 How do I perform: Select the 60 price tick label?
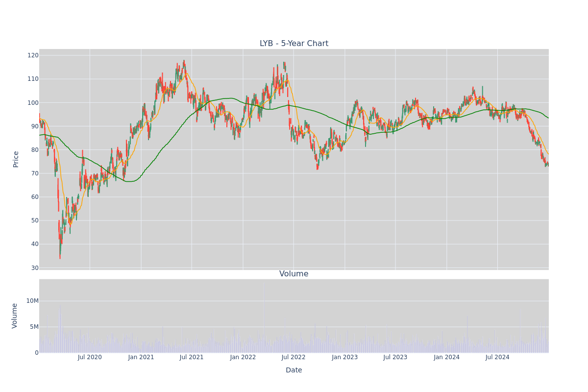click(x=34, y=197)
